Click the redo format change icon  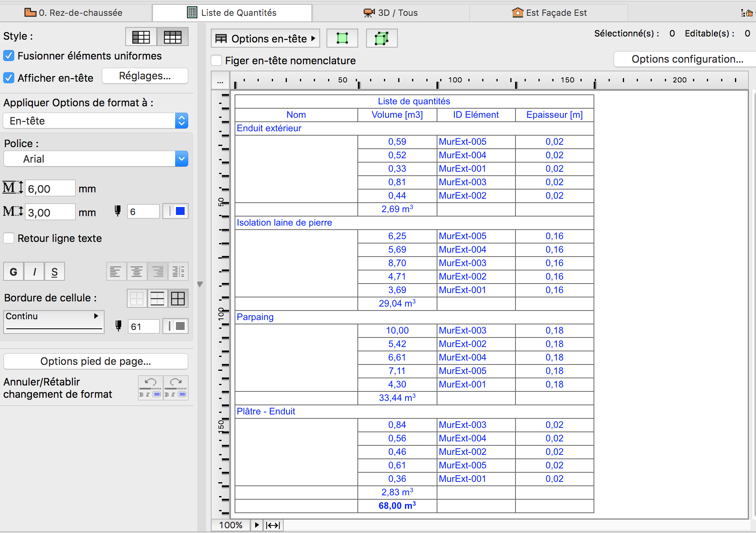pyautogui.click(x=176, y=388)
